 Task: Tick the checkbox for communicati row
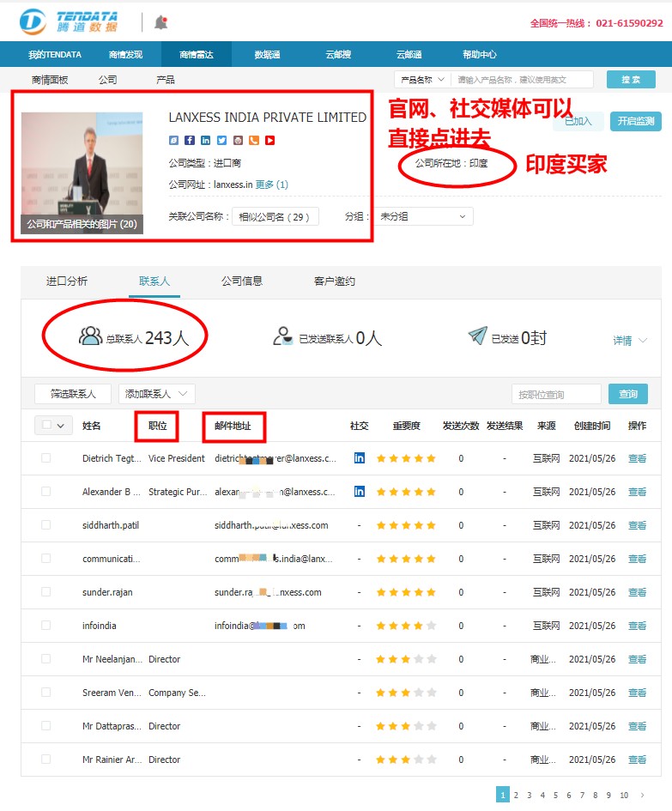pos(46,558)
